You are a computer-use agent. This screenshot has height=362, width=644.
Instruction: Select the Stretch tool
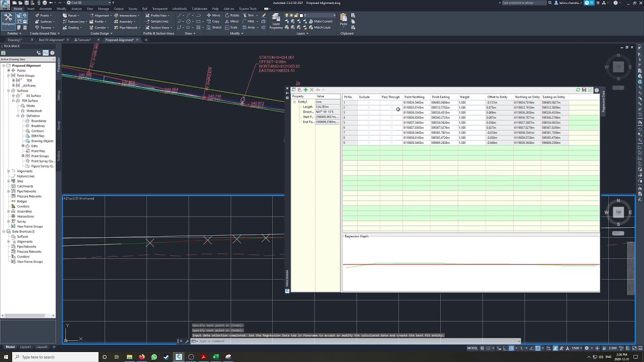coord(214,27)
